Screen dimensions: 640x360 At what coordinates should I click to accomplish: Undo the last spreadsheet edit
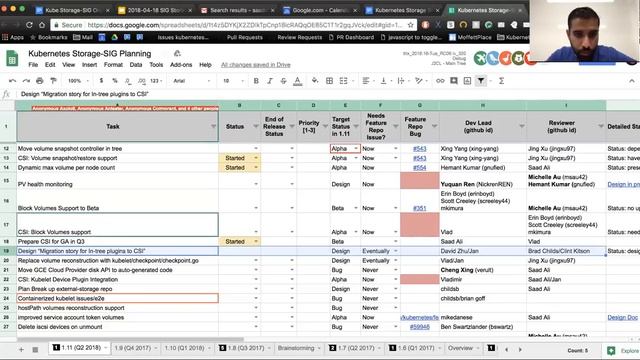point(13,81)
